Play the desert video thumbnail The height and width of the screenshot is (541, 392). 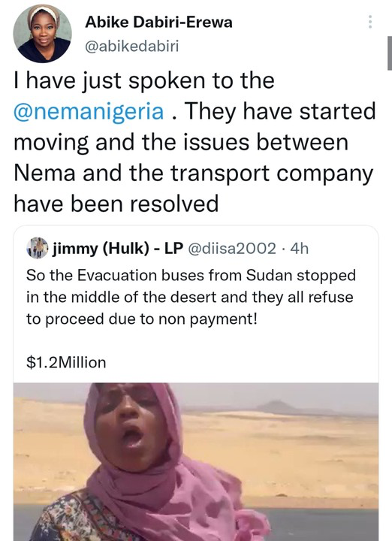196,461
